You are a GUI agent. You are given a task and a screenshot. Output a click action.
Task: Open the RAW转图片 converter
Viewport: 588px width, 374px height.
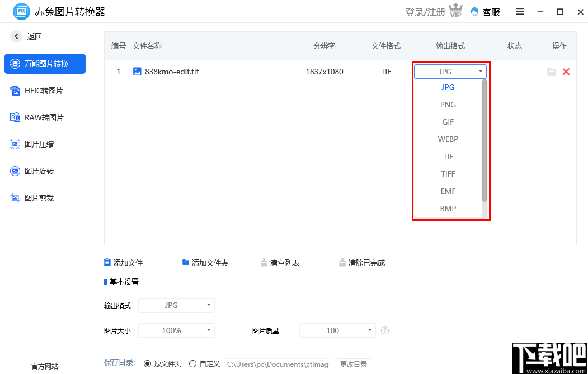click(x=45, y=117)
